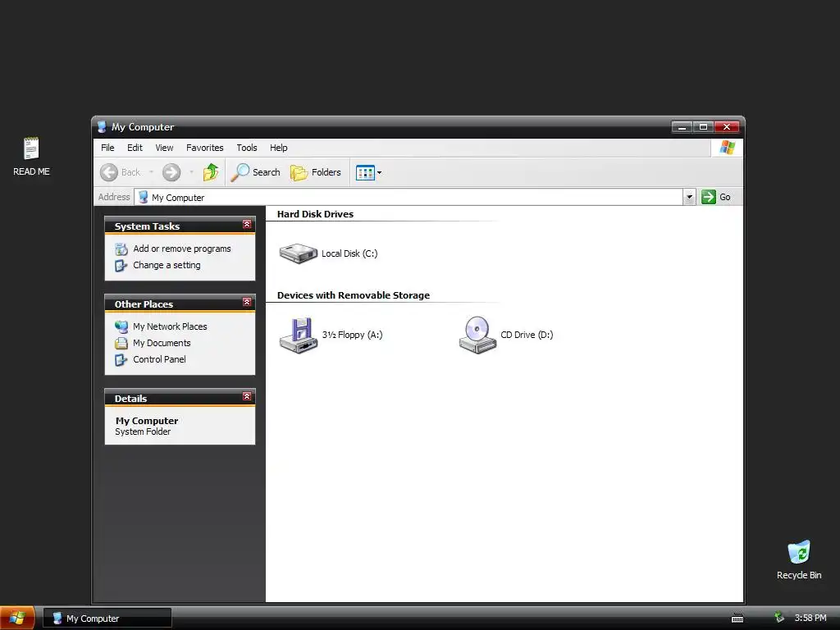The width and height of the screenshot is (840, 630).
Task: Open the View menu
Action: 164,148
